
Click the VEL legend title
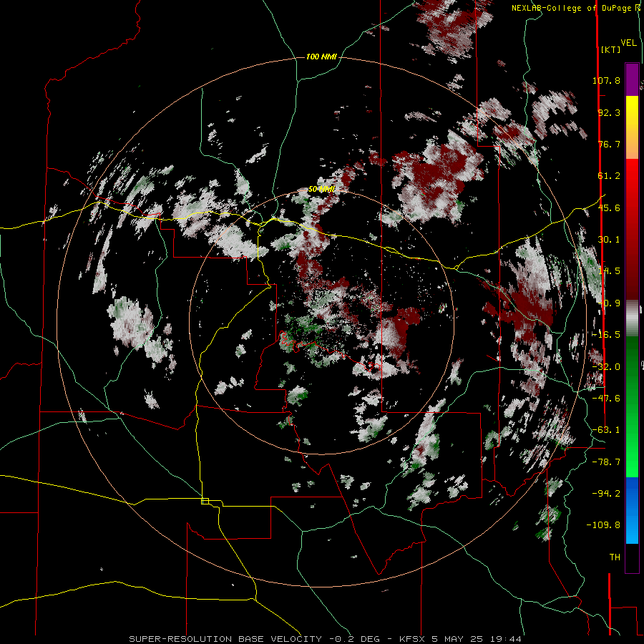pos(628,43)
